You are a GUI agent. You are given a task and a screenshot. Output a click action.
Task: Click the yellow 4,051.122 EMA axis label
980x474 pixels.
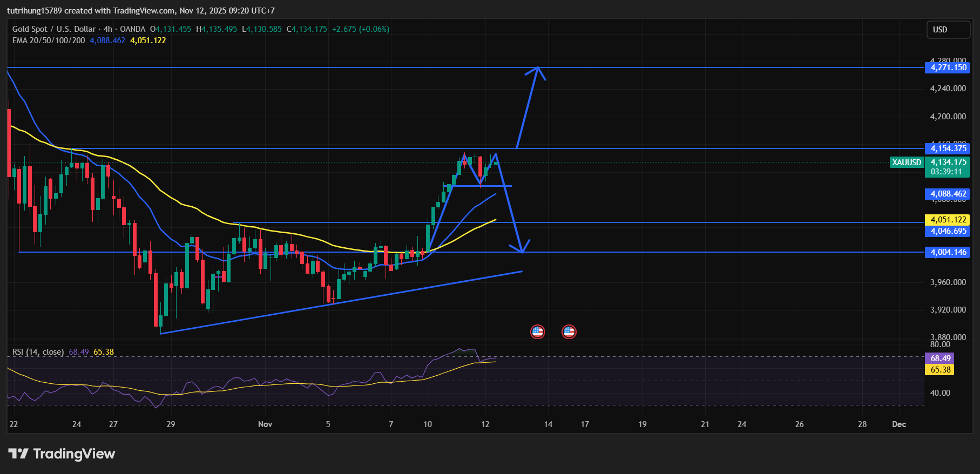click(948, 220)
